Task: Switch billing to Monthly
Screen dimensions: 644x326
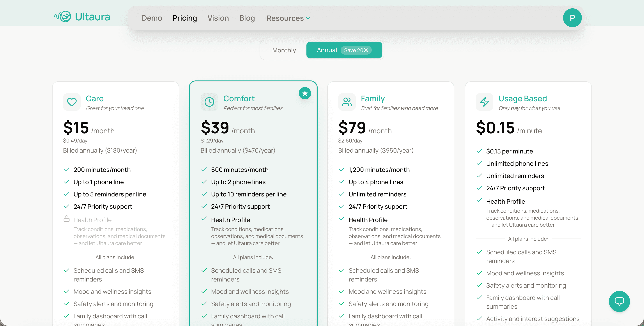Action: coord(284,50)
